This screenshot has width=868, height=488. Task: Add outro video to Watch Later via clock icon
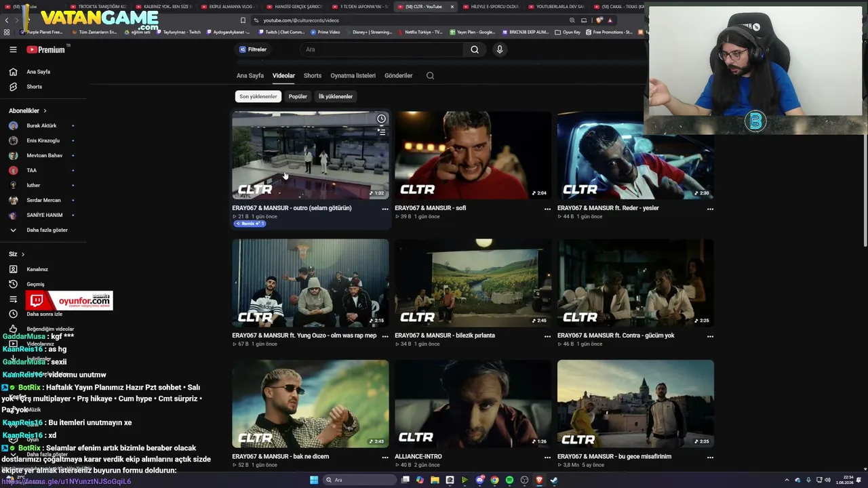pyautogui.click(x=381, y=119)
